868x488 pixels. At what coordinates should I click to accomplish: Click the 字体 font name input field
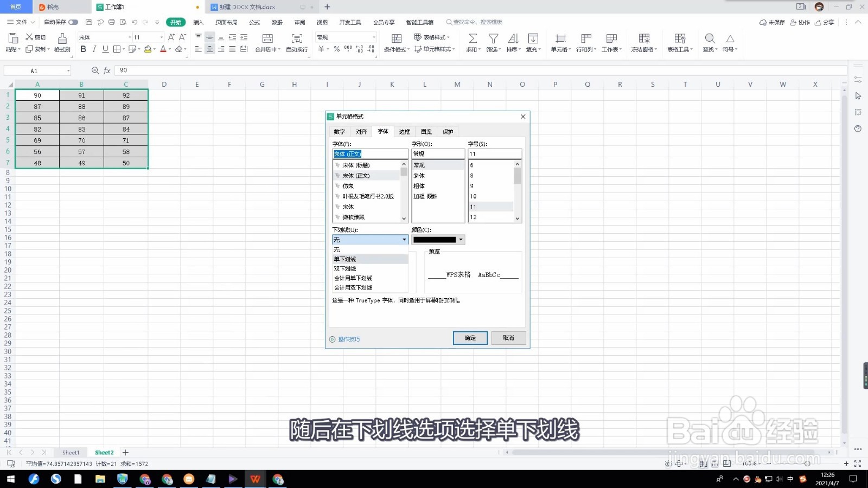(x=370, y=154)
